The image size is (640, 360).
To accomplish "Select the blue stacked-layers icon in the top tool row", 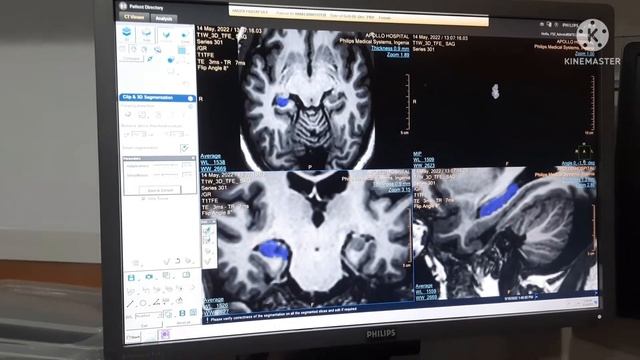I will click(x=127, y=33).
